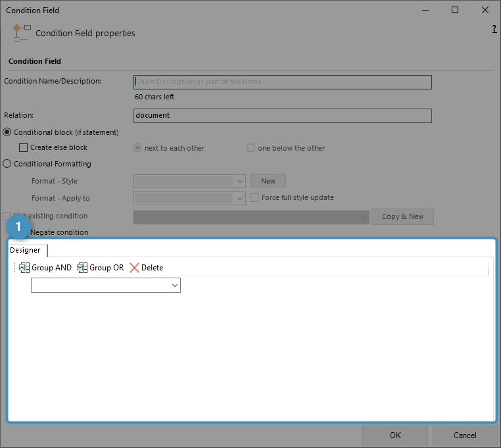Enable the Create else block checkbox
Screen dimensions: 501x448
tap(24, 148)
